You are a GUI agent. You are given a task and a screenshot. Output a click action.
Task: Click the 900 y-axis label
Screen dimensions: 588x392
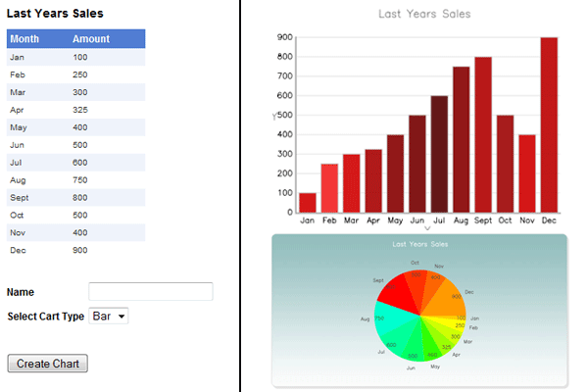point(284,37)
